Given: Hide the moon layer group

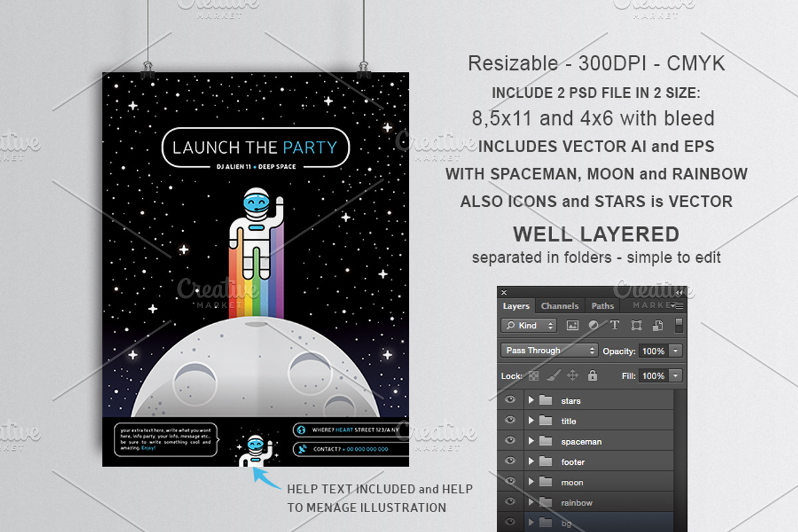Looking at the screenshot, I should [x=510, y=482].
